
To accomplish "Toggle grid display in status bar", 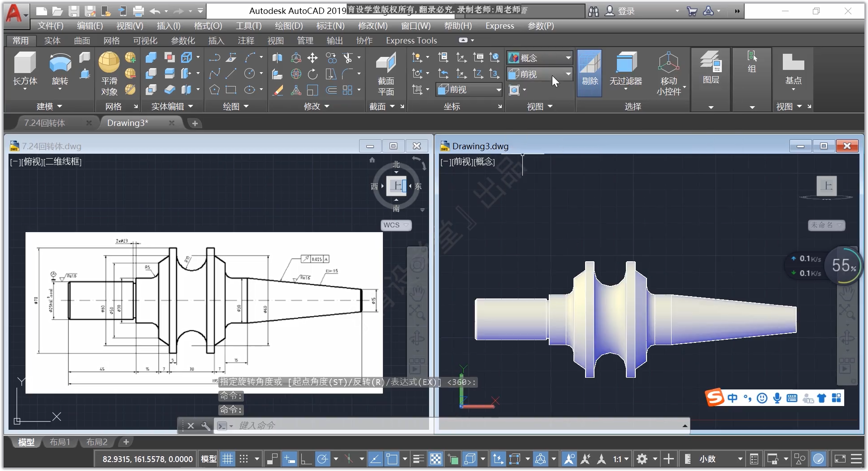I will (228, 459).
